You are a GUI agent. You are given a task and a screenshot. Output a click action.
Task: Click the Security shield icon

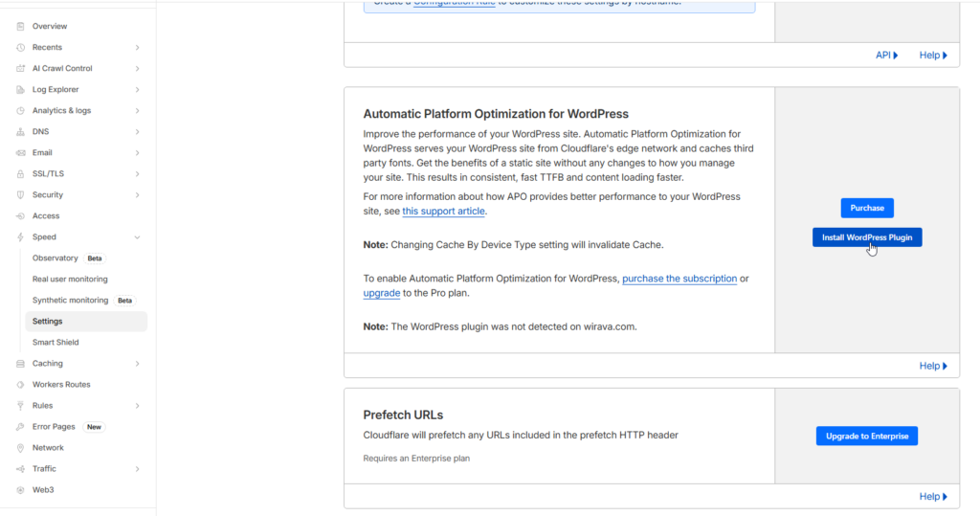pos(21,194)
